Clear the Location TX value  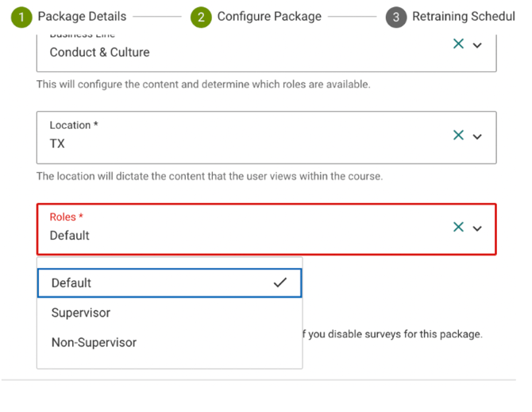point(458,135)
